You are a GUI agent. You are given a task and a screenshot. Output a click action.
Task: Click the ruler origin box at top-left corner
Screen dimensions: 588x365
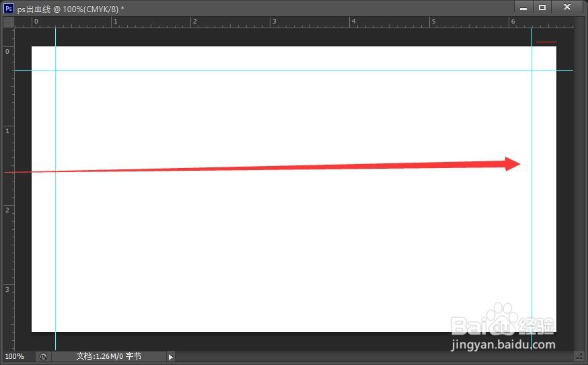pos(9,22)
